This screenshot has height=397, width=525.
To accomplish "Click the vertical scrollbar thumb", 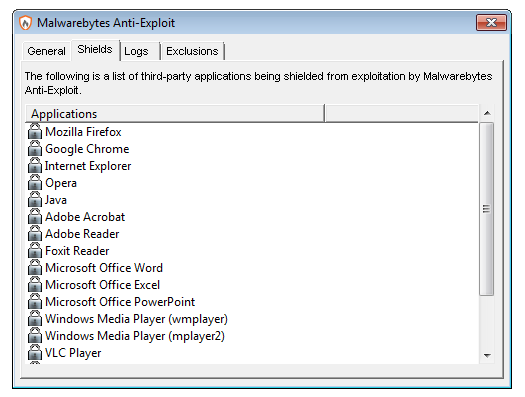I will (x=486, y=209).
